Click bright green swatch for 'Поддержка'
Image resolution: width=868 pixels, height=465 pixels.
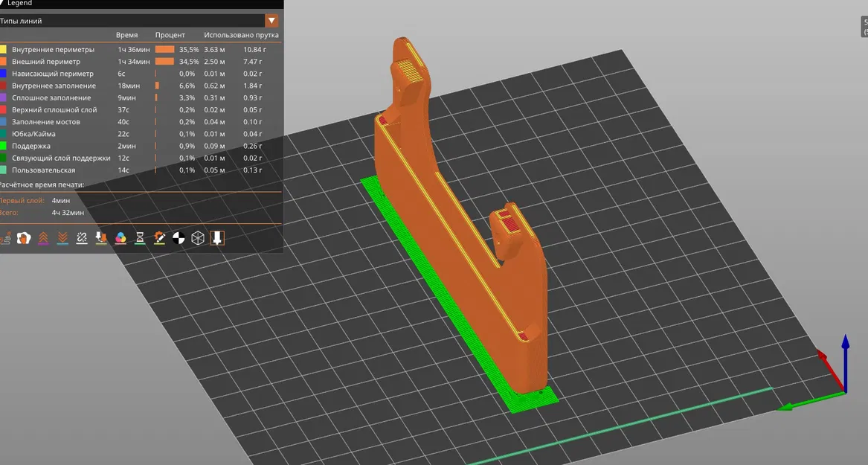click(x=3, y=146)
